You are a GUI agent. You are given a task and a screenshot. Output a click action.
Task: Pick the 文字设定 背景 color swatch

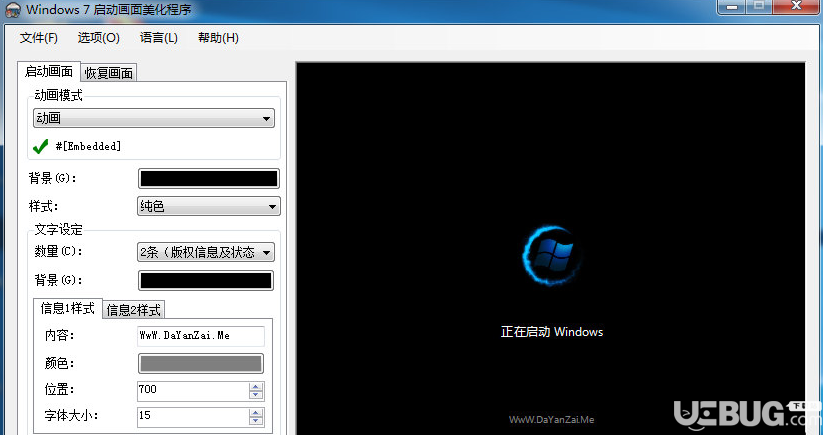(x=206, y=280)
